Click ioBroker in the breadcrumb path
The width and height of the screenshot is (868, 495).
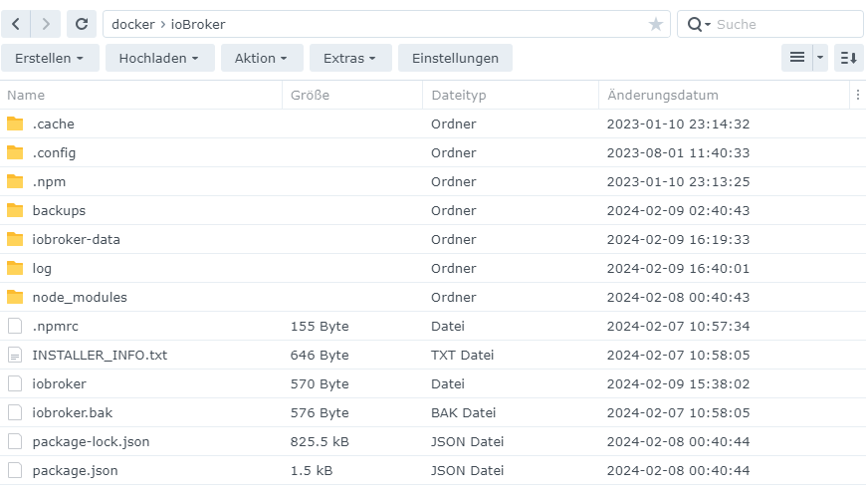pos(198,24)
